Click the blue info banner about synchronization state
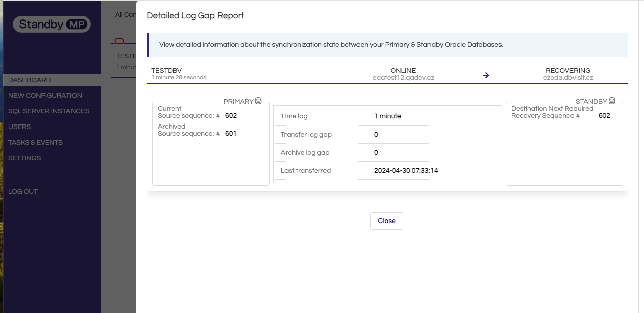This screenshot has width=644, height=313. pyautogui.click(x=387, y=45)
